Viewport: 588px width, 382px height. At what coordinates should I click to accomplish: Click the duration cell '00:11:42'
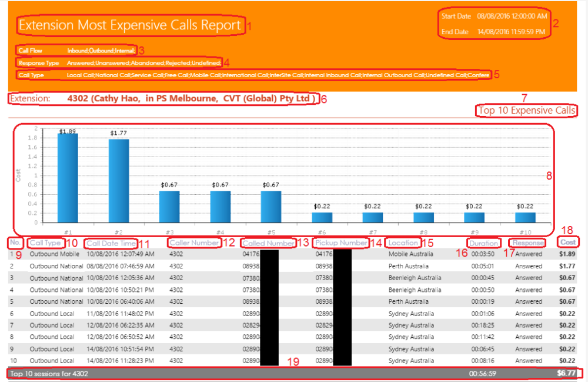(483, 337)
